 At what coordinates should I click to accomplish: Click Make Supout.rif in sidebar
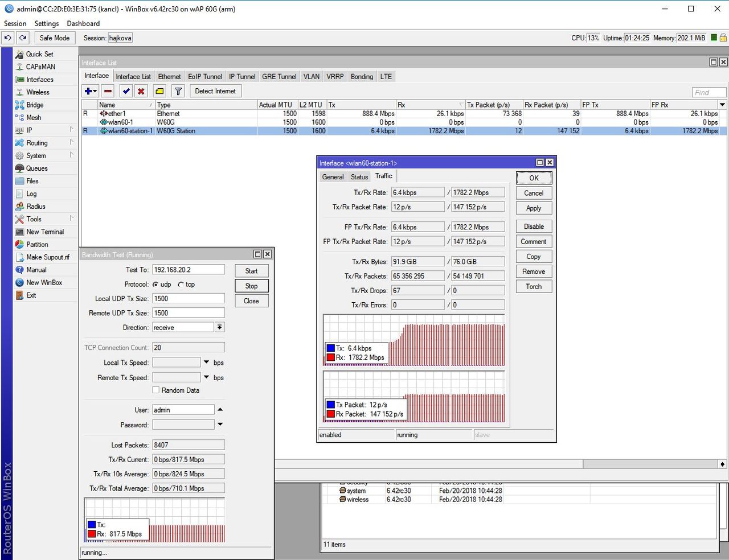[x=48, y=257]
